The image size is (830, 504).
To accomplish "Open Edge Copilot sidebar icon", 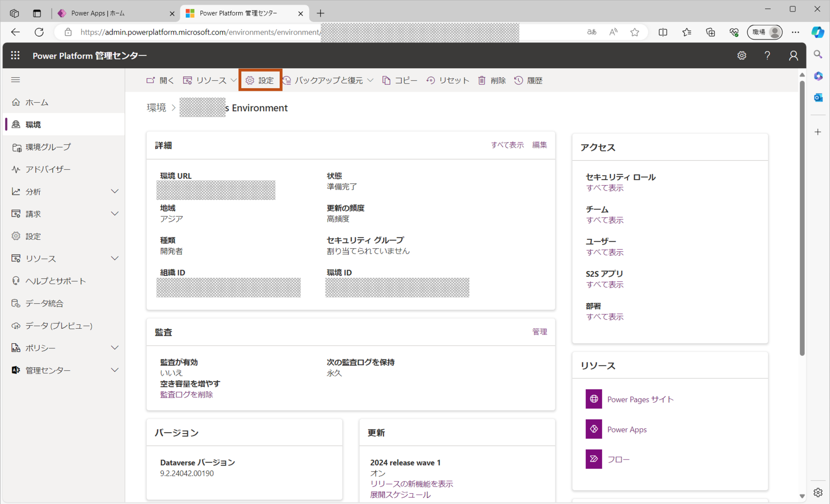I will (817, 32).
